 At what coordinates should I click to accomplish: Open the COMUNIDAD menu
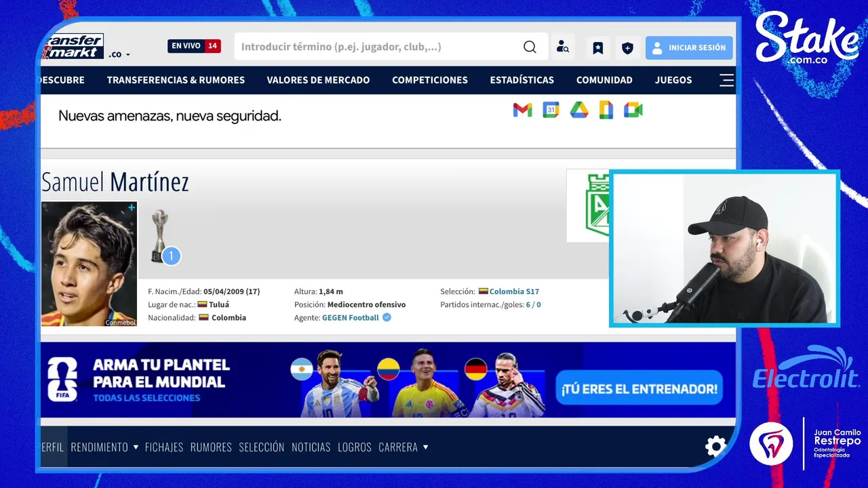pos(604,80)
